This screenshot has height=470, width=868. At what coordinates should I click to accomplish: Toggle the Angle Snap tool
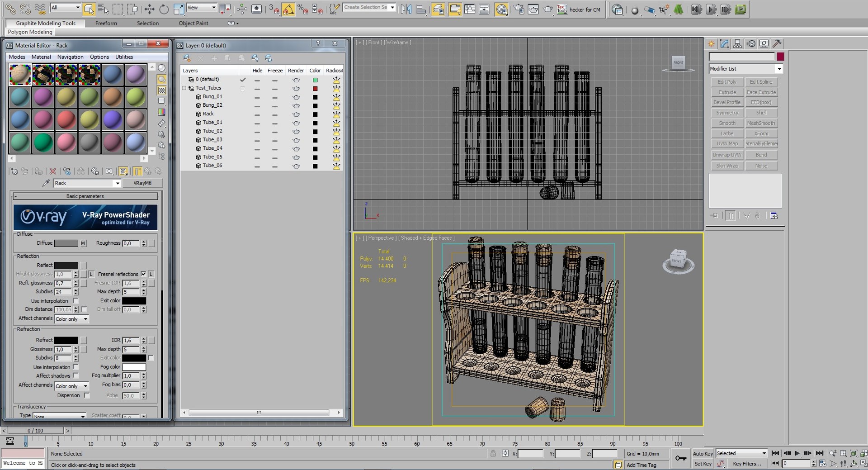(288, 9)
